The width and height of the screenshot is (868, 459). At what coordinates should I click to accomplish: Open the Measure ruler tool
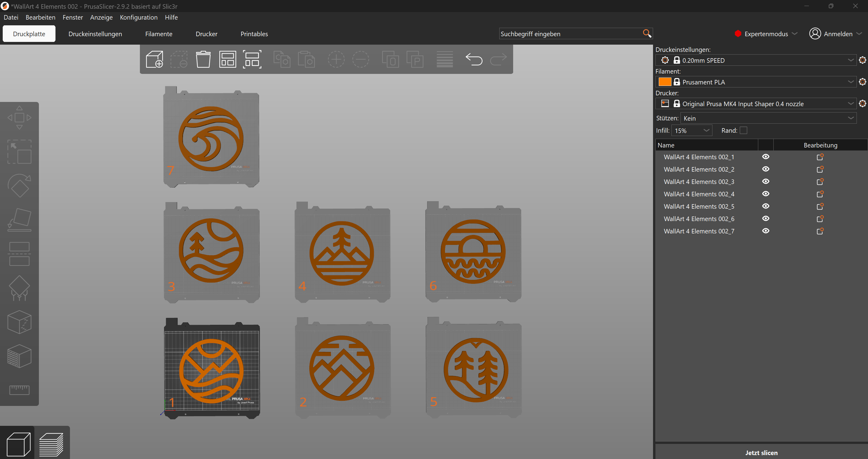(20, 390)
